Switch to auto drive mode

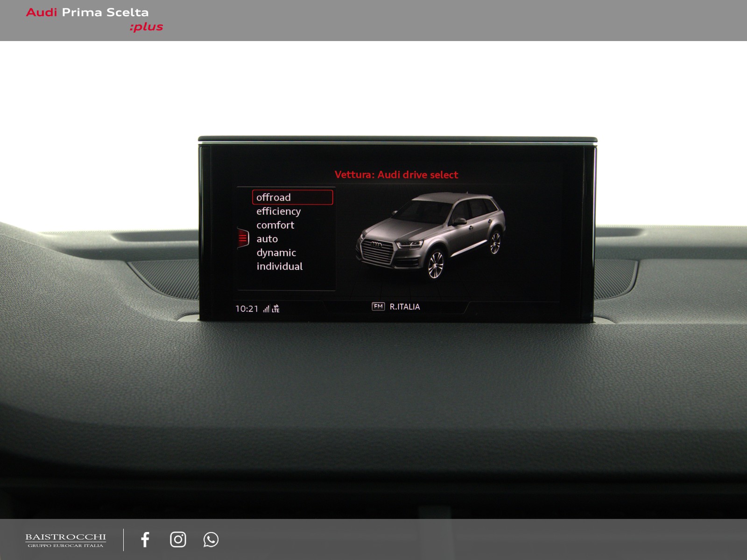[267, 239]
